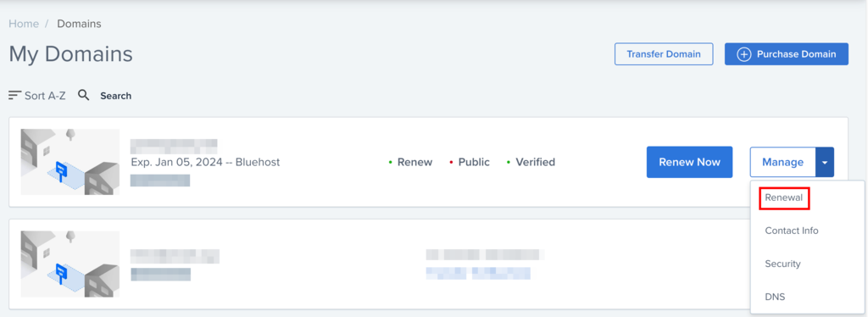Click the Renew status indicator
Viewport: 868px width, 317px height.
click(410, 162)
